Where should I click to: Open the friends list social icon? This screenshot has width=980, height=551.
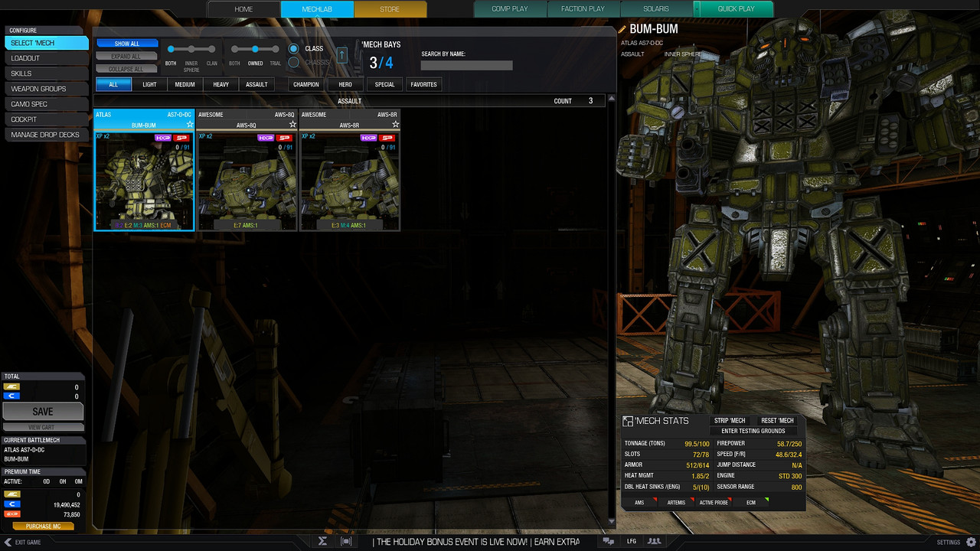[x=654, y=541]
